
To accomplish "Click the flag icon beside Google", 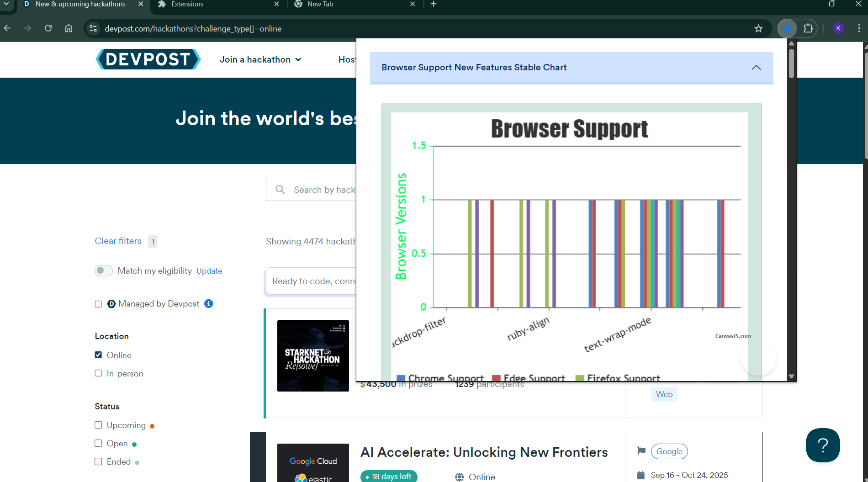I will click(641, 451).
